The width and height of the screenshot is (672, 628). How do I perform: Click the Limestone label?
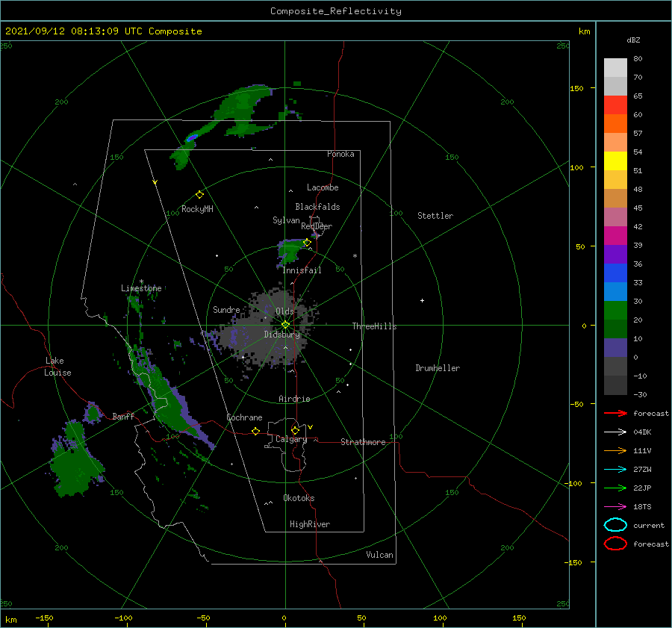(x=141, y=288)
